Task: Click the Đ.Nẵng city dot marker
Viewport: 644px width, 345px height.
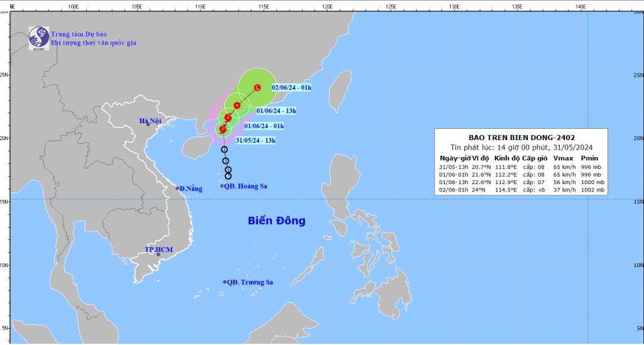Action: pos(177,188)
